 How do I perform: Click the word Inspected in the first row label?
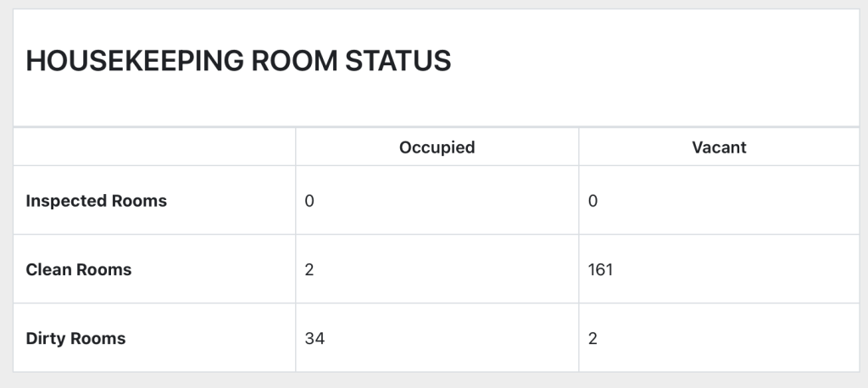66,202
